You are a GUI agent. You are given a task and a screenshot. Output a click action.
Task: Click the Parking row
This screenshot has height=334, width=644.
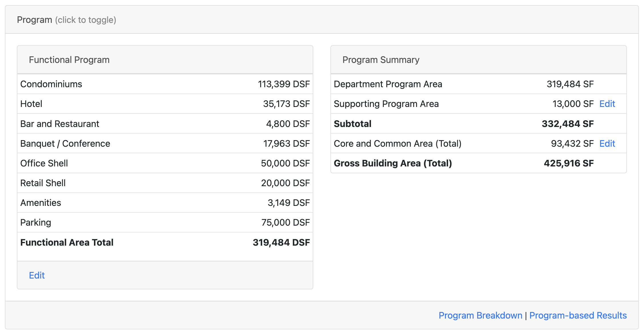pos(165,222)
